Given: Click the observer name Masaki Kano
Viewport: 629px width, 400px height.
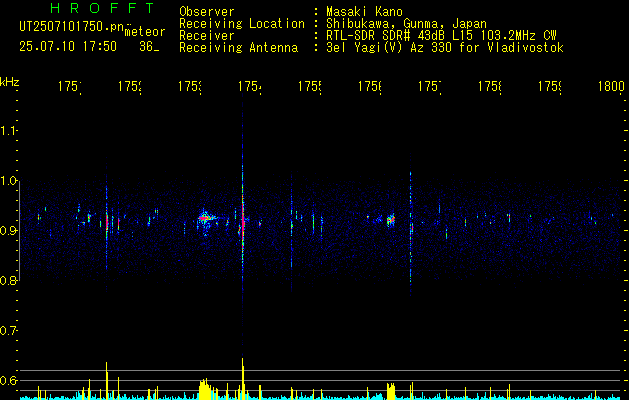Looking at the screenshot, I should point(364,12).
